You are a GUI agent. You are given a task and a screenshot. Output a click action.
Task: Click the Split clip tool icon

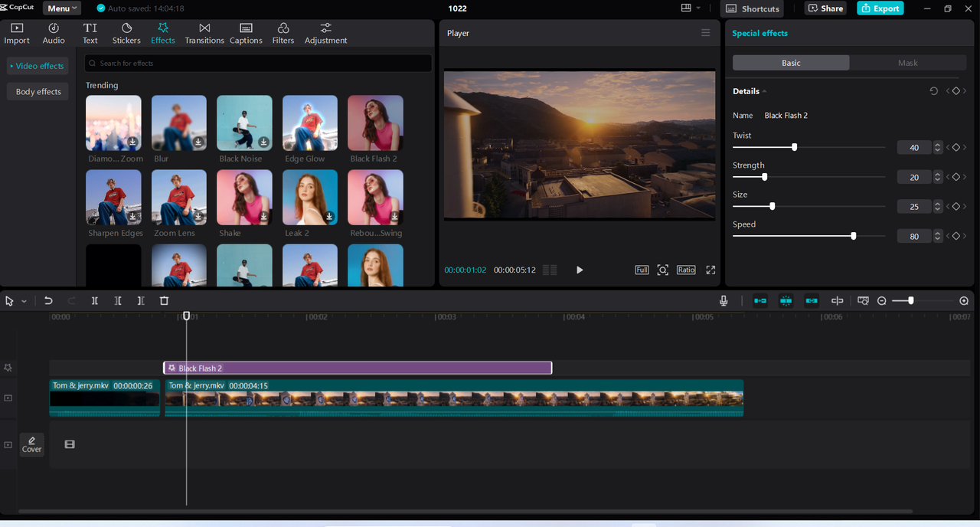click(95, 301)
